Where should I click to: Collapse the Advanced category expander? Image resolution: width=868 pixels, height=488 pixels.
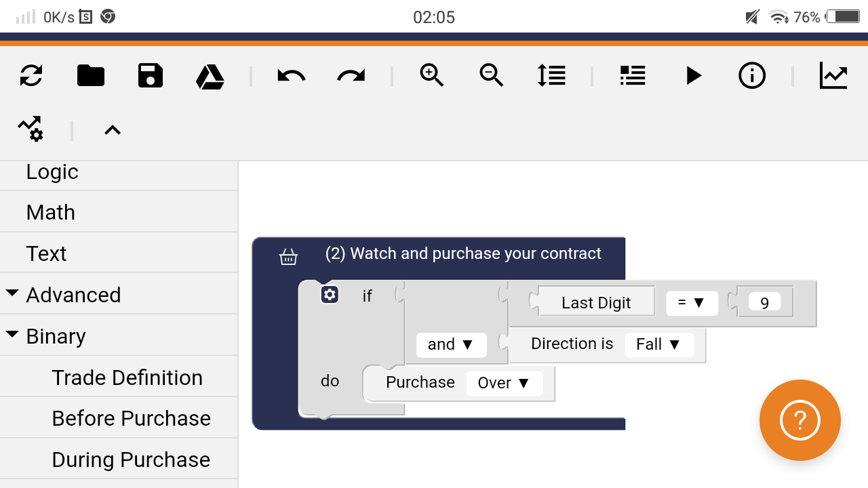coord(12,293)
